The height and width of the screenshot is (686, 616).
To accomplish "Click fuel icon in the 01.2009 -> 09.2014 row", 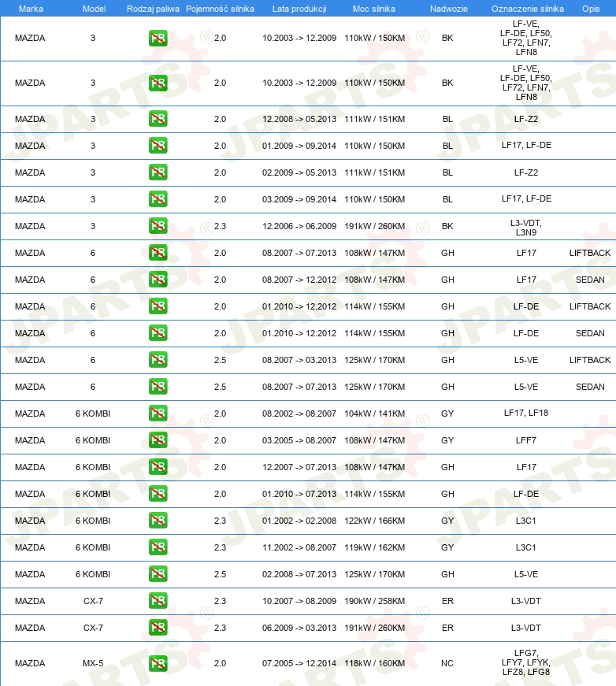I will [158, 145].
